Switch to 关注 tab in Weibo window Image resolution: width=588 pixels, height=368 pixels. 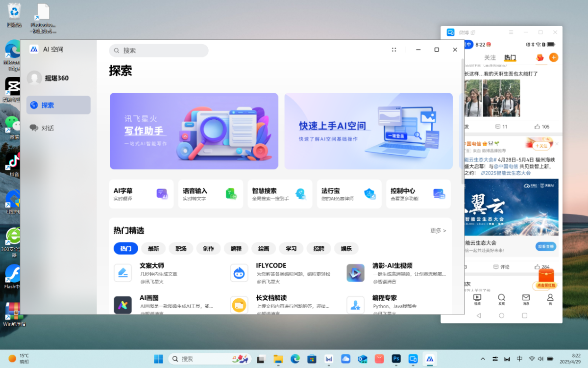click(x=490, y=58)
